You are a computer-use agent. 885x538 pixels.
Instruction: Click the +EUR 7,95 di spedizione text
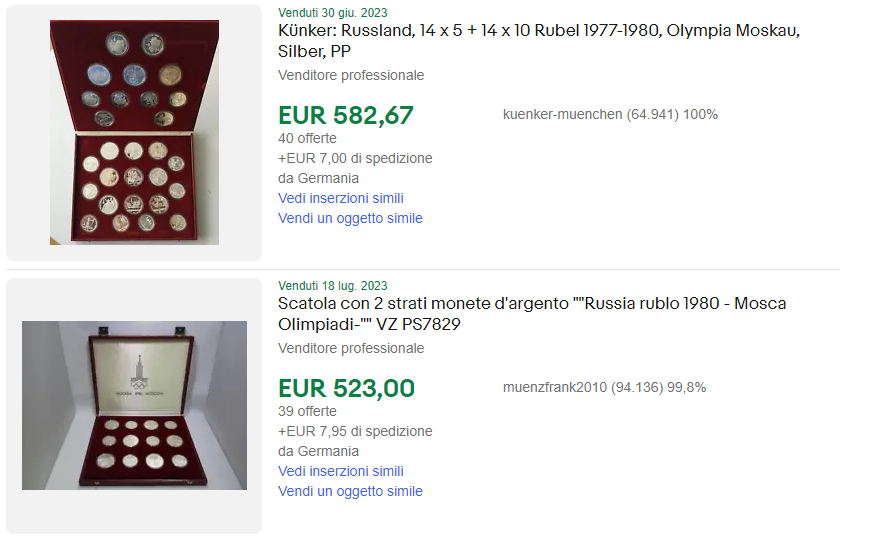pos(355,431)
